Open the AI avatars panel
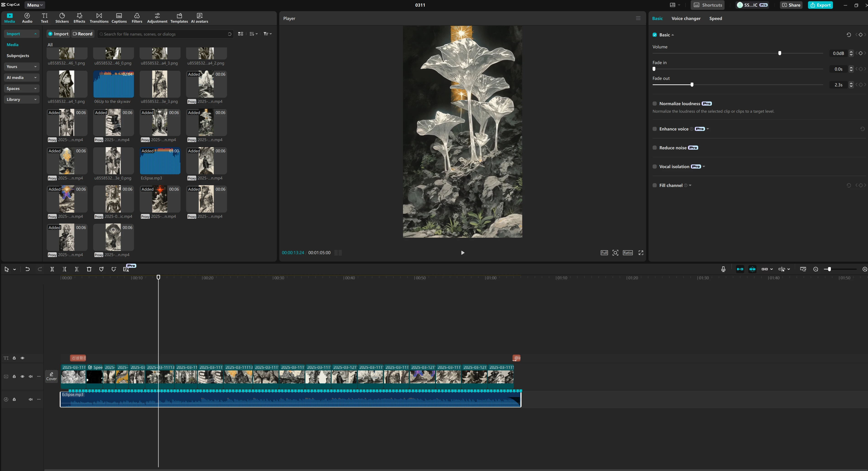This screenshot has height=471, width=868. pos(199,18)
